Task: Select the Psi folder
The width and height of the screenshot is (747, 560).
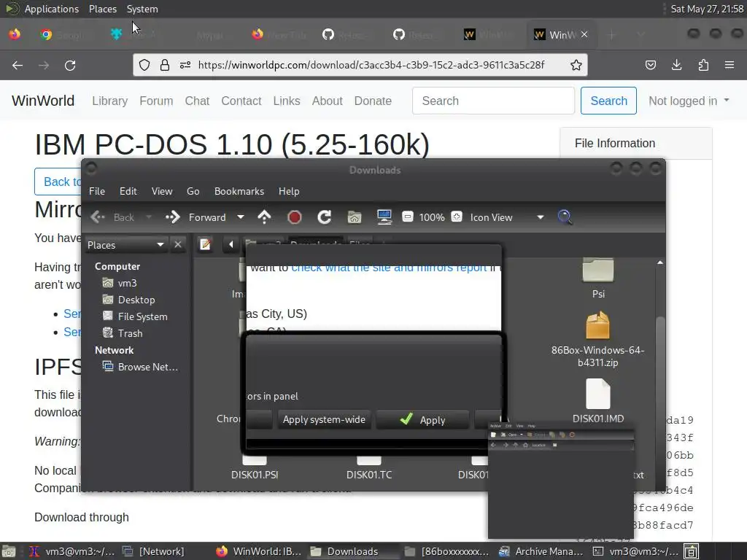Action: click(598, 277)
